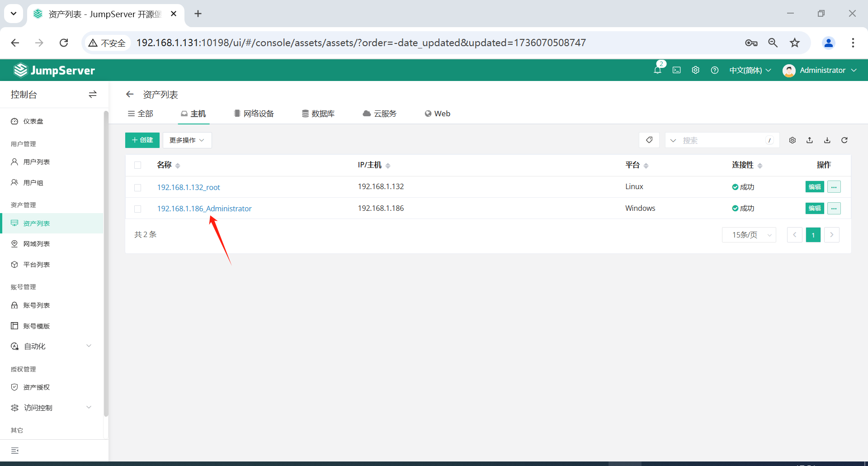The image size is (868, 466).
Task: Open system settings gear in green header
Action: (x=696, y=70)
